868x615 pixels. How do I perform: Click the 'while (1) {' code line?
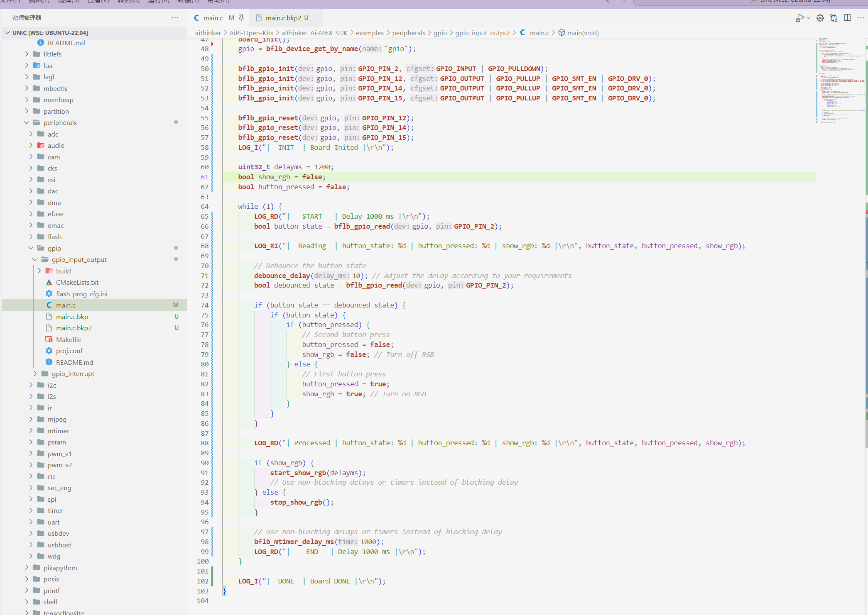(x=260, y=206)
